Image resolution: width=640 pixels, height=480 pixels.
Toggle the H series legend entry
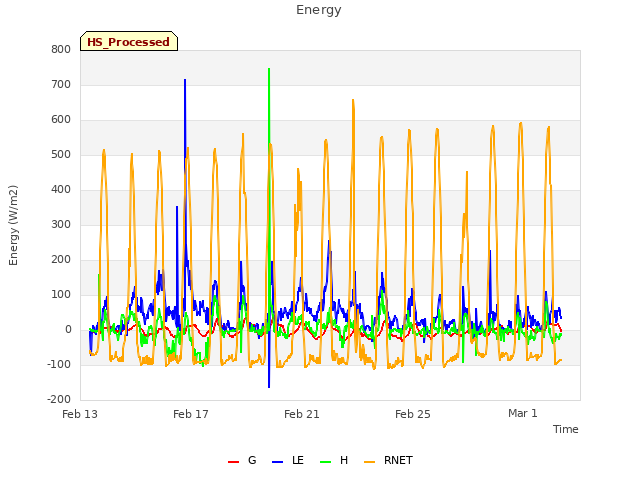tap(334, 460)
